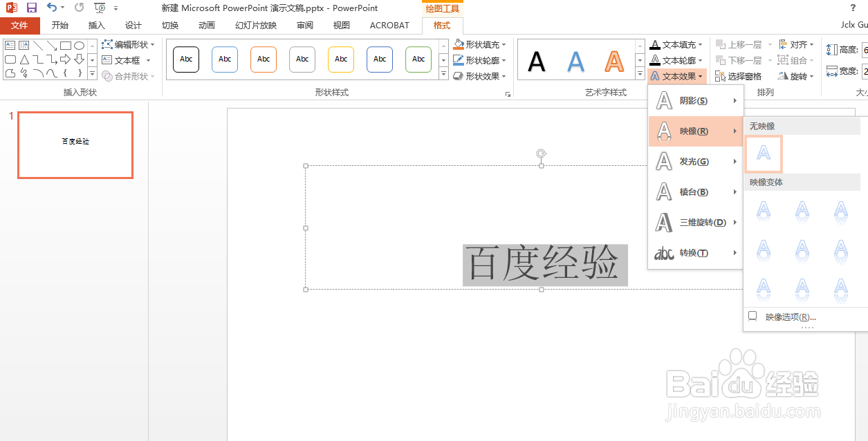
Task: Switch to 开始 tab
Action: (60, 26)
